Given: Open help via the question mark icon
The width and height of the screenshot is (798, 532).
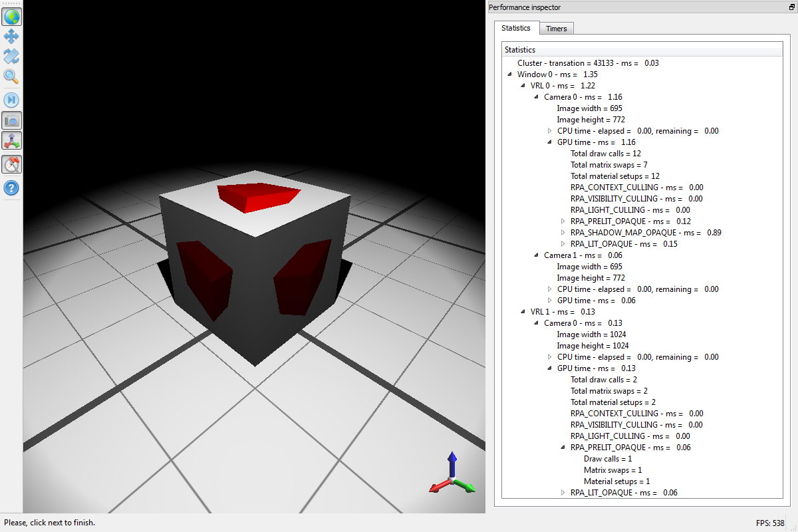Looking at the screenshot, I should [11, 188].
